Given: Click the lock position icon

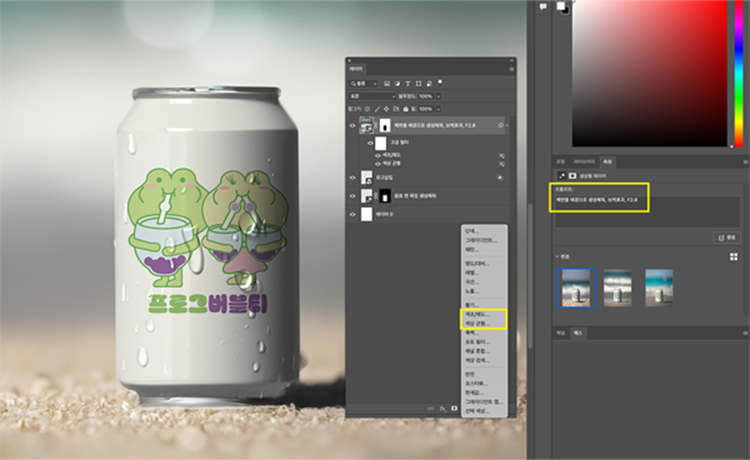Looking at the screenshot, I should tap(386, 109).
